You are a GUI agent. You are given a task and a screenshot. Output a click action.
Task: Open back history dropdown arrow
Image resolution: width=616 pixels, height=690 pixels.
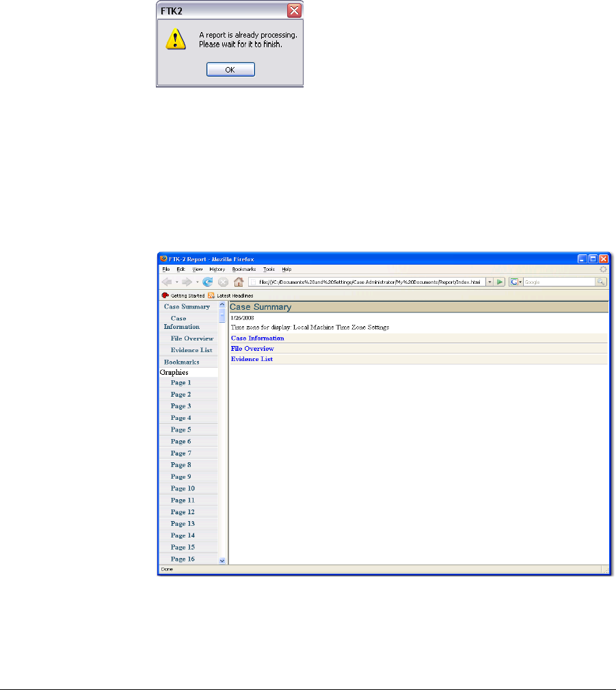click(x=177, y=282)
